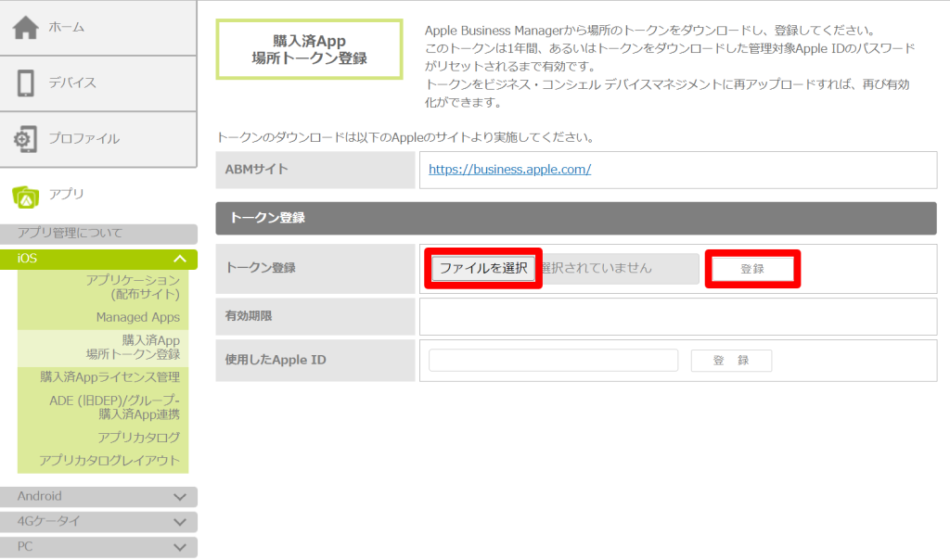Select Managed Apps in sidebar
This screenshot has height=560, width=950.
pos(137,317)
